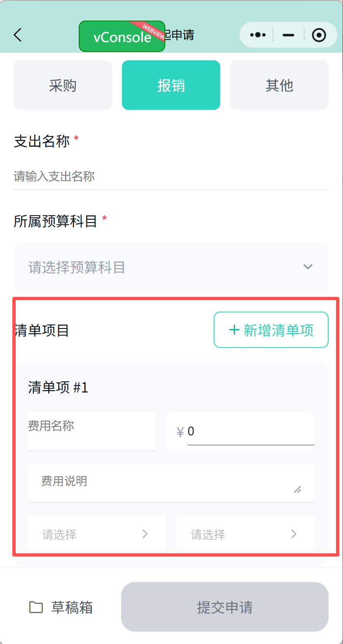Tap the minimize dash in the capsule

click(288, 35)
